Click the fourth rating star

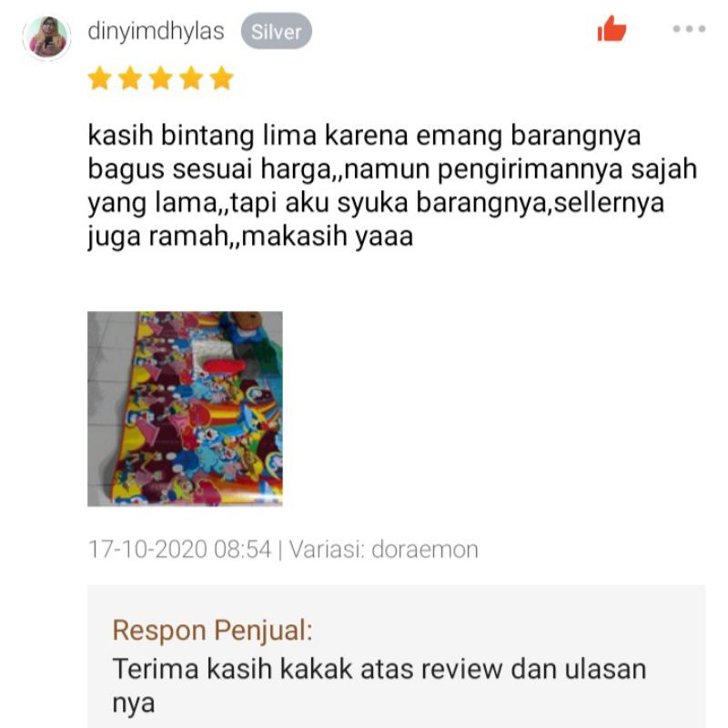click(191, 78)
